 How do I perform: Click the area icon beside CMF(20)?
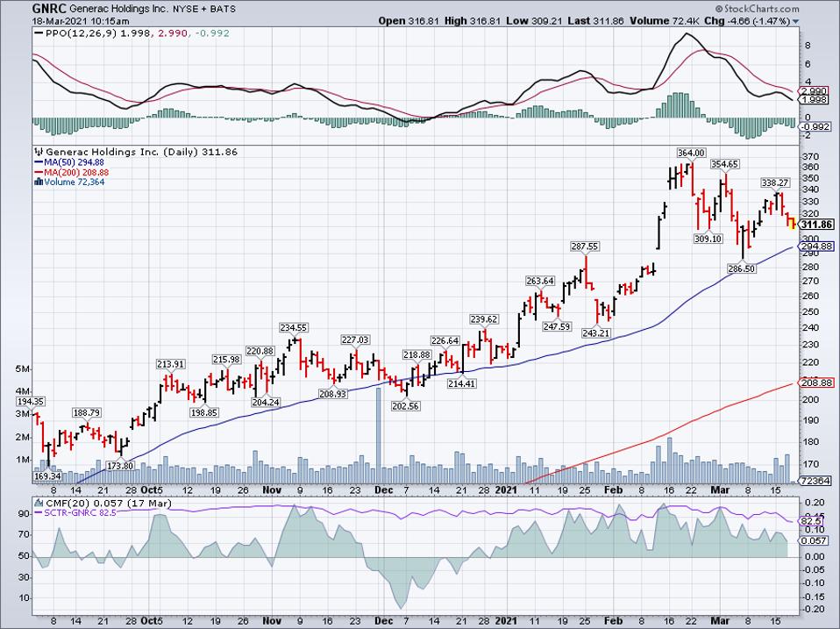point(38,504)
